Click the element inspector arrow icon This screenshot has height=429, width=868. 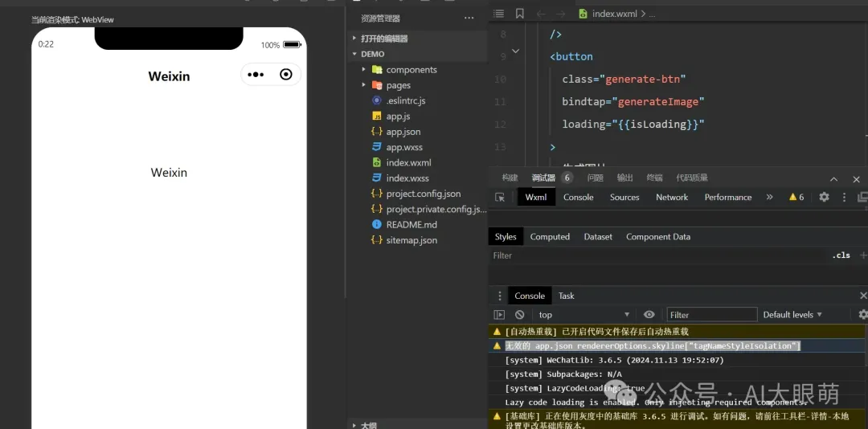coord(500,197)
